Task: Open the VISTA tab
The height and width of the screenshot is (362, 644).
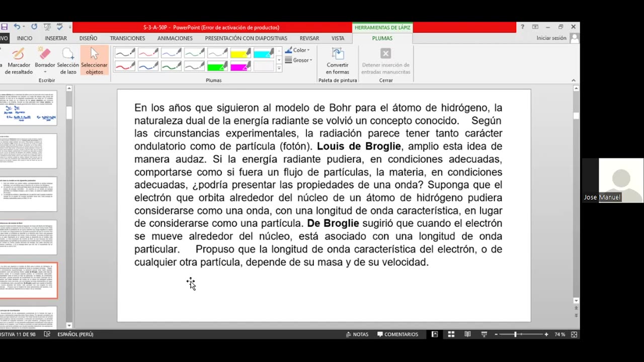Action: click(338, 38)
